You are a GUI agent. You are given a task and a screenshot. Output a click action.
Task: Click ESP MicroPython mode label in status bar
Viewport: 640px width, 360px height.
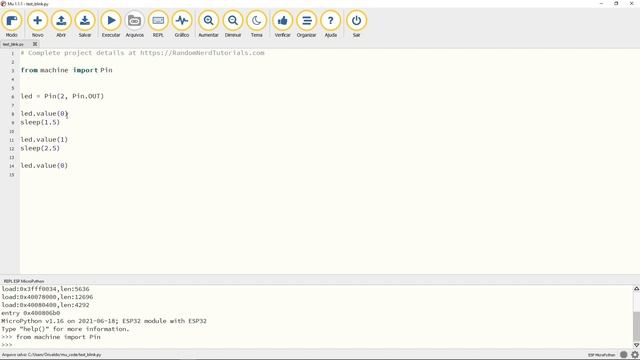602,355
